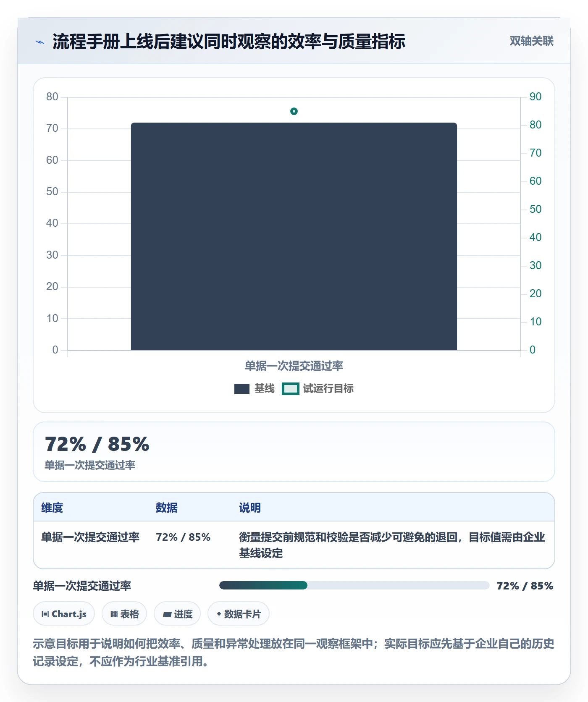Screen dimensions: 588x702
Task: Click the dark 基线 legend color swatch
Action: click(x=242, y=389)
